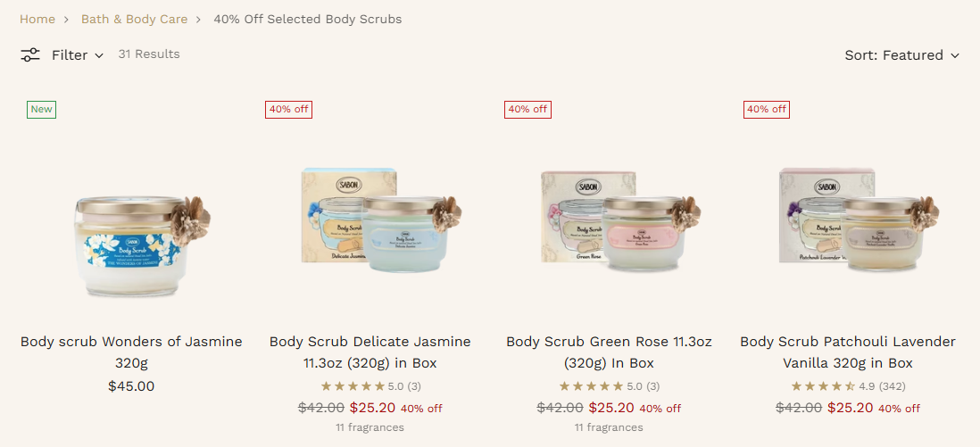
Task: Click the 40% off badge on Delicate Jasmine
Action: click(289, 110)
